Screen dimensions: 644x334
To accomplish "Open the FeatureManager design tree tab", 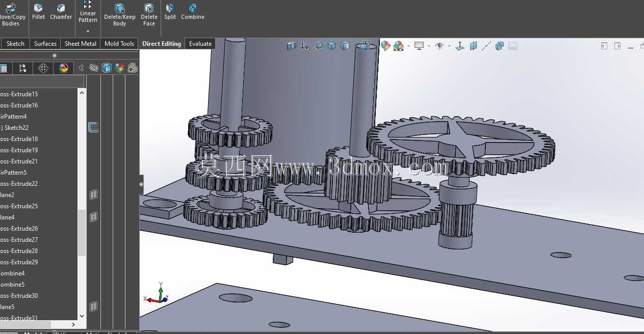I will click(3, 68).
